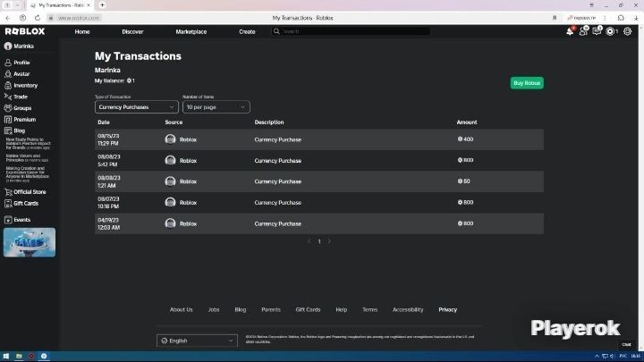Image resolution: width=644 pixels, height=362 pixels.
Task: Click Roblox avatar in the 08/15/23 row
Action: (x=170, y=139)
